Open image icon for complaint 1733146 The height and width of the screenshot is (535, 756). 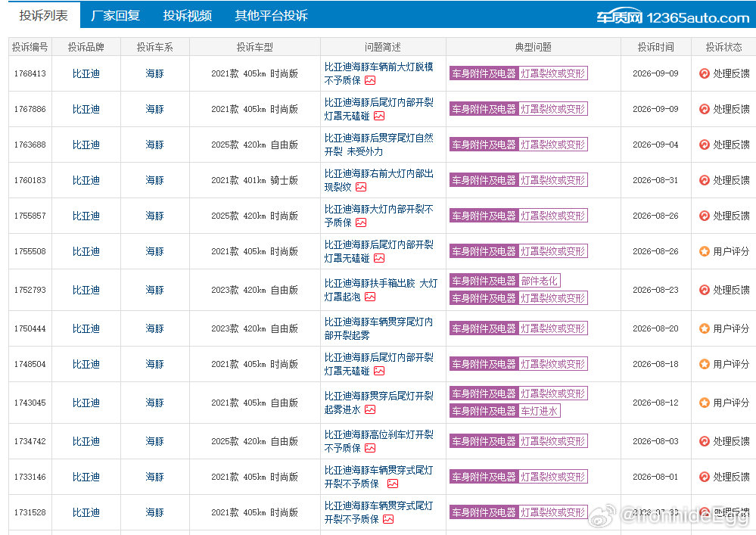click(393, 484)
